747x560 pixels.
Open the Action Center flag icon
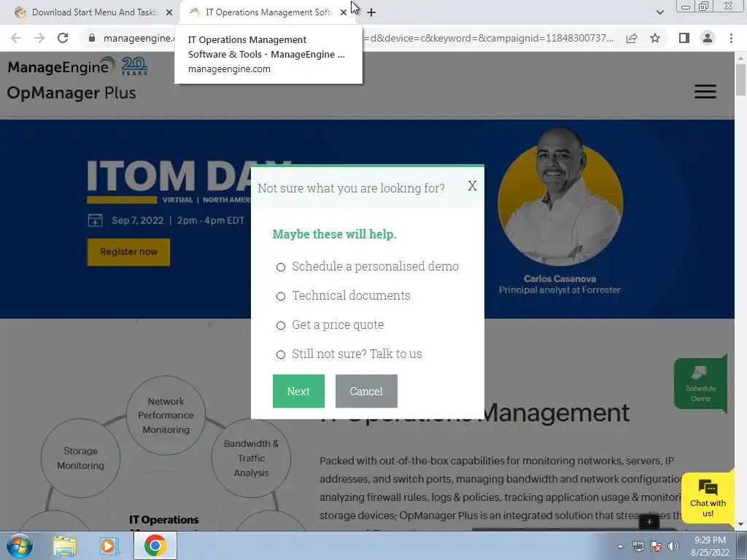tap(656, 546)
